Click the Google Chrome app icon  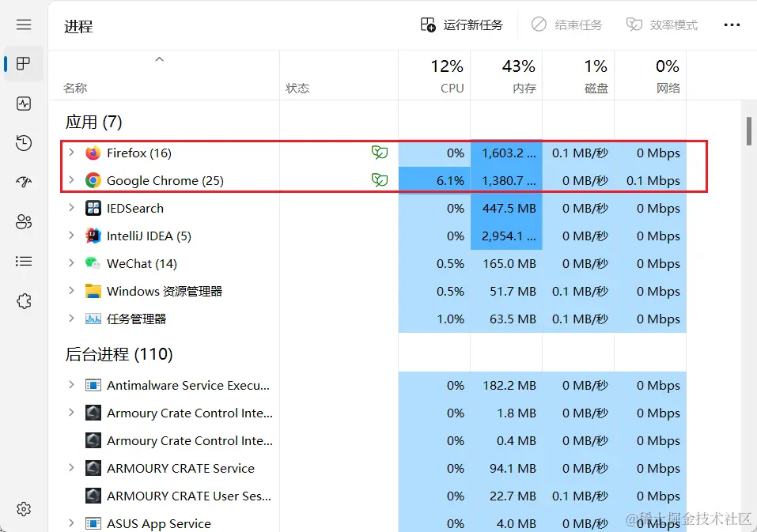tap(93, 180)
